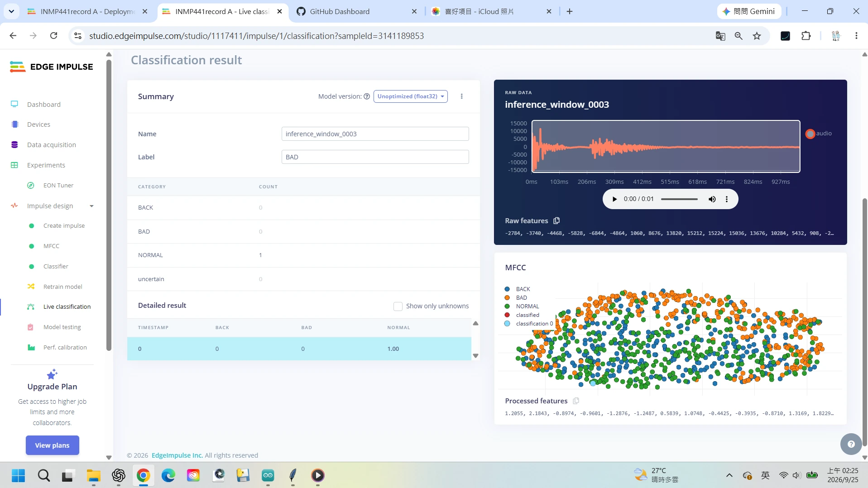Toggle BACK series in MFCC legend
Screen dimensions: 868x488
tap(518, 289)
